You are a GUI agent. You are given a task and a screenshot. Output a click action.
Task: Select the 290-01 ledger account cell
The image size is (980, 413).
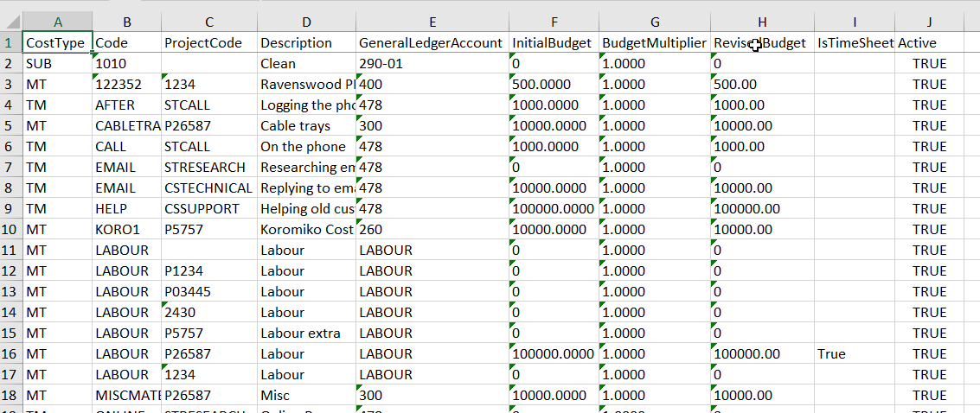pos(432,63)
